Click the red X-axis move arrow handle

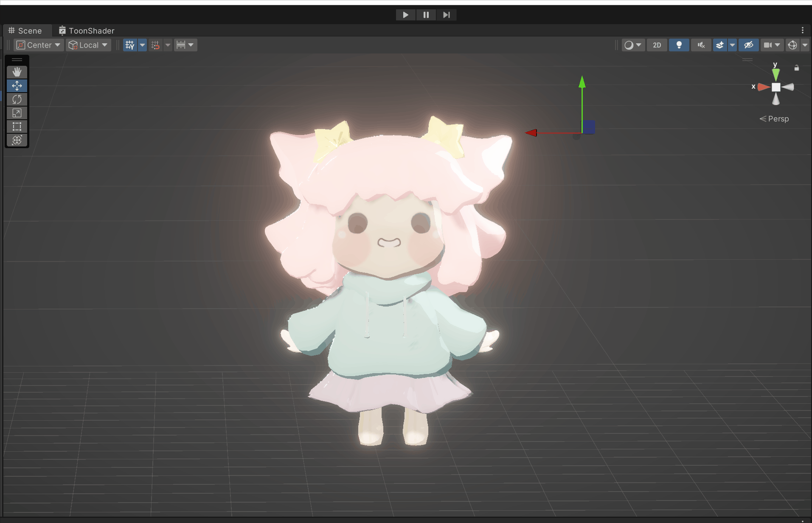pos(531,133)
